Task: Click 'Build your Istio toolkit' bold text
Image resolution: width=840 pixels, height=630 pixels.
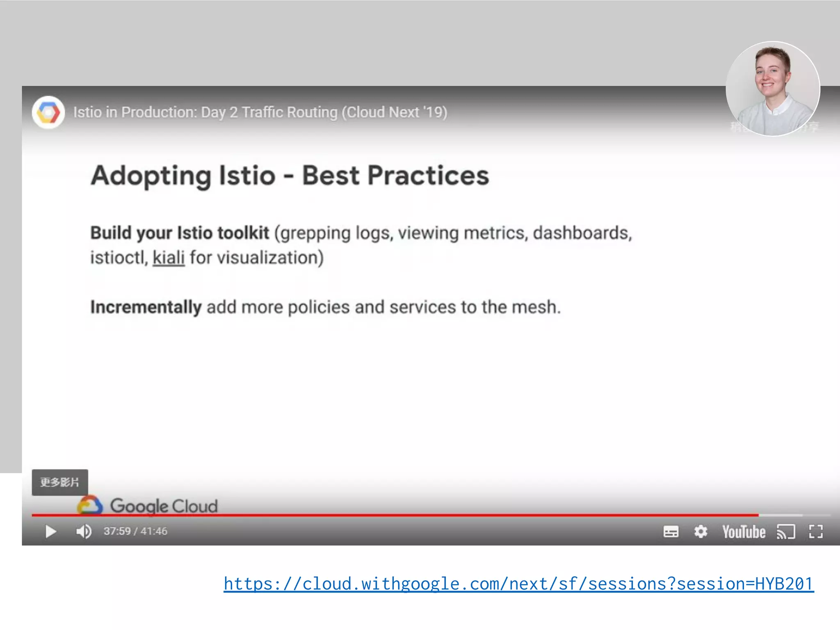Action: 180,233
